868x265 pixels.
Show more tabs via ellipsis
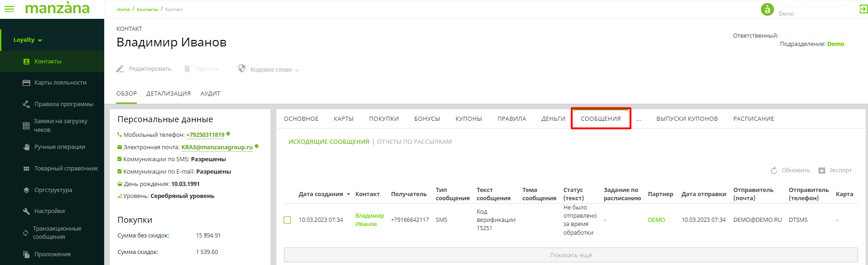(638, 119)
